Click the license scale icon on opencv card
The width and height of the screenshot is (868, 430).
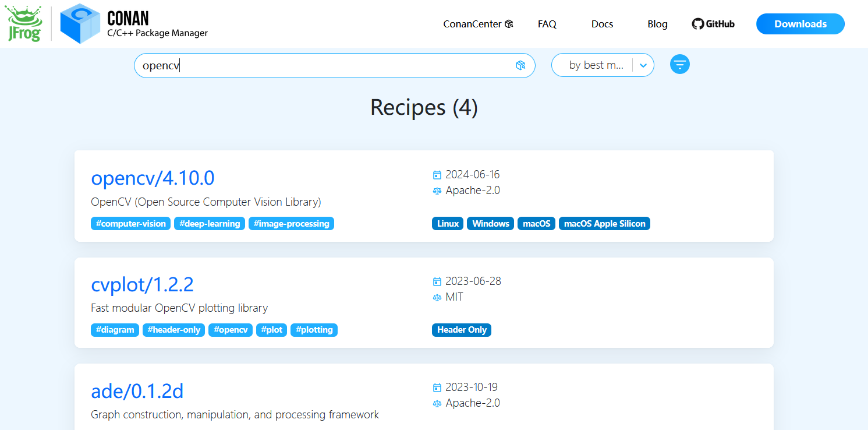(x=437, y=191)
